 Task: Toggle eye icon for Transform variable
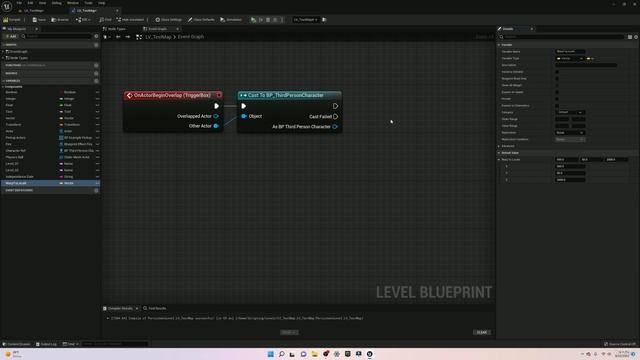point(97,124)
